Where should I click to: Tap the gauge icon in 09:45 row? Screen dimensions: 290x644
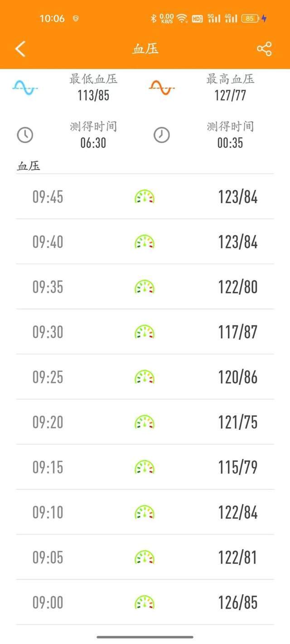click(145, 197)
